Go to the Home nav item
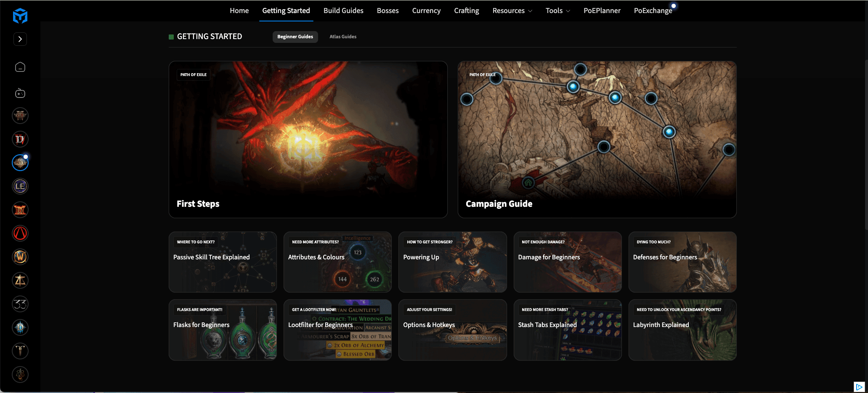The width and height of the screenshot is (868, 393). coord(239,11)
